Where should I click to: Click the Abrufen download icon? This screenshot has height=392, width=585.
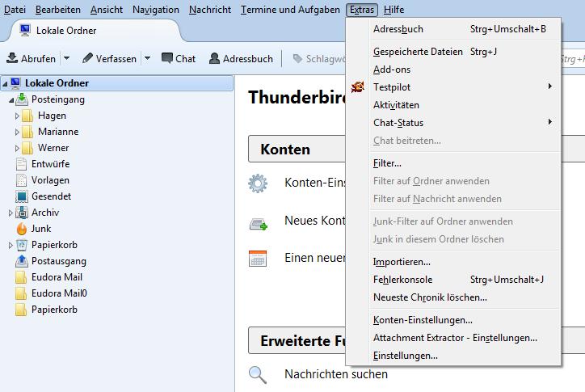click(x=12, y=58)
